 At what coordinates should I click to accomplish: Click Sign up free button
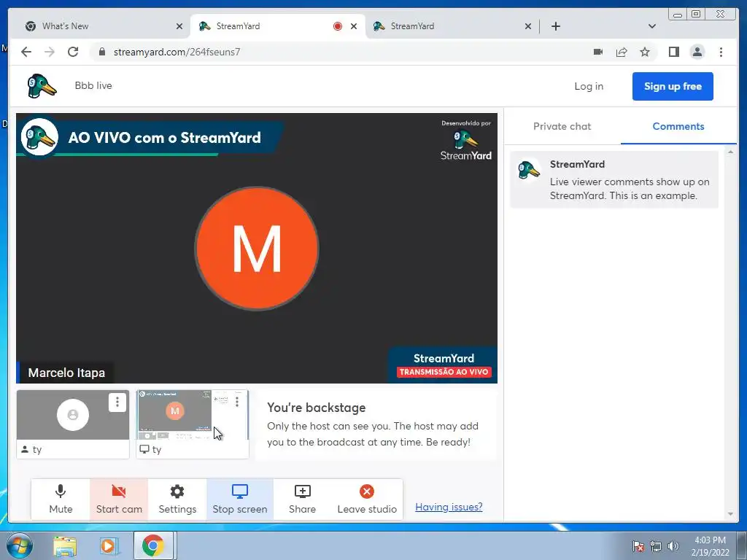[x=673, y=86]
